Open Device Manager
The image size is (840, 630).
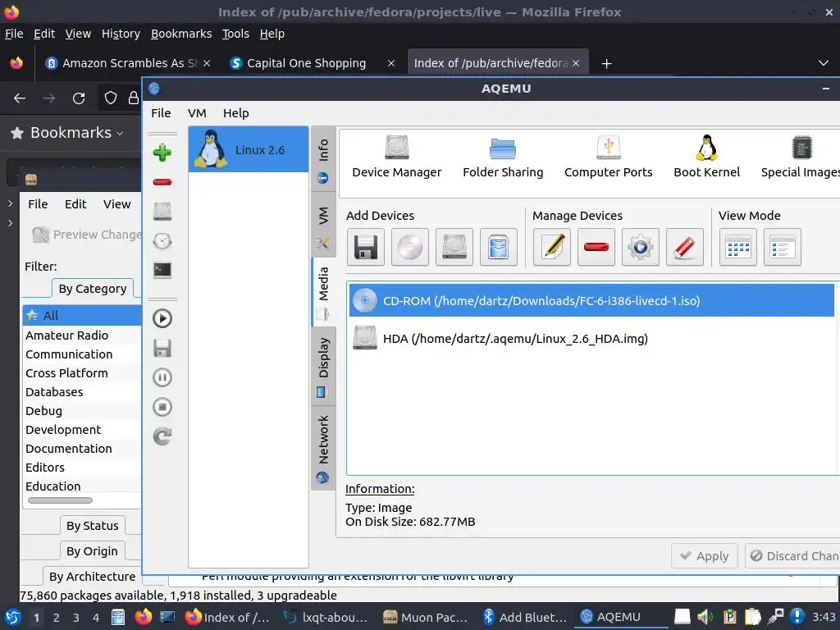pos(397,157)
